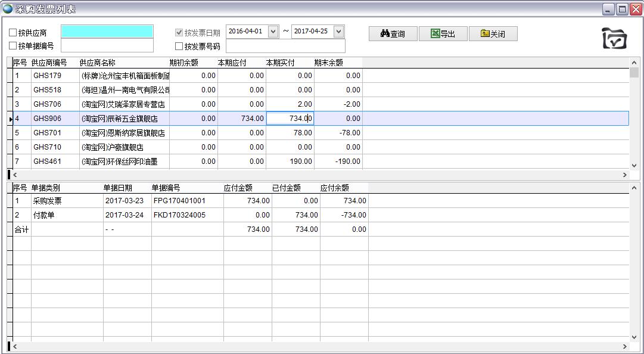Select supplier row GHS701
Viewport: 644px width, 354px height.
pos(48,133)
